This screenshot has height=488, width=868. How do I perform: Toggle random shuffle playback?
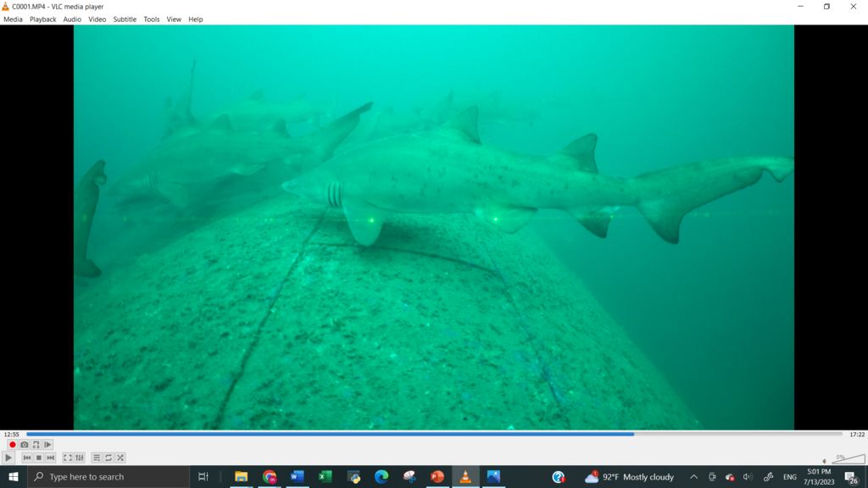click(120, 457)
